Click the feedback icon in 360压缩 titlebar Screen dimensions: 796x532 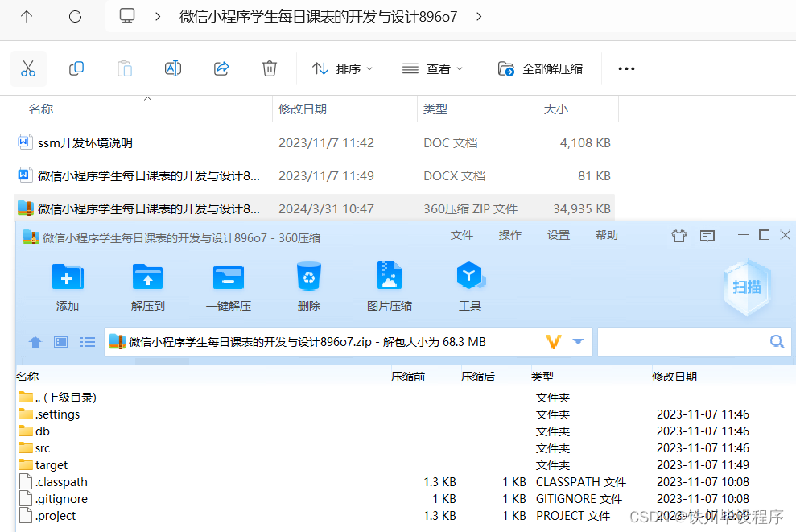point(707,235)
